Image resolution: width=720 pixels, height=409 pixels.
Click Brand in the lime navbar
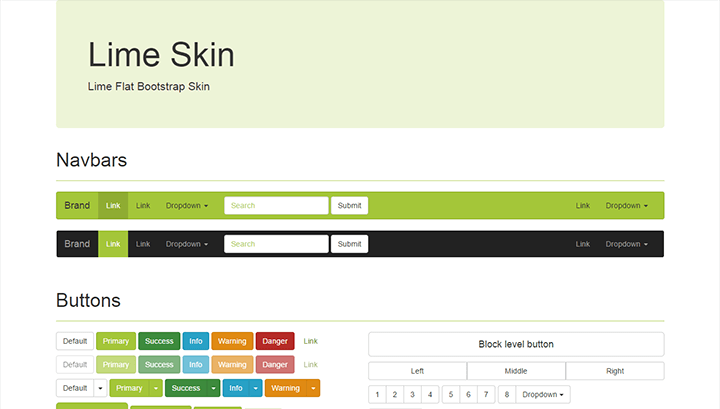[77, 205]
